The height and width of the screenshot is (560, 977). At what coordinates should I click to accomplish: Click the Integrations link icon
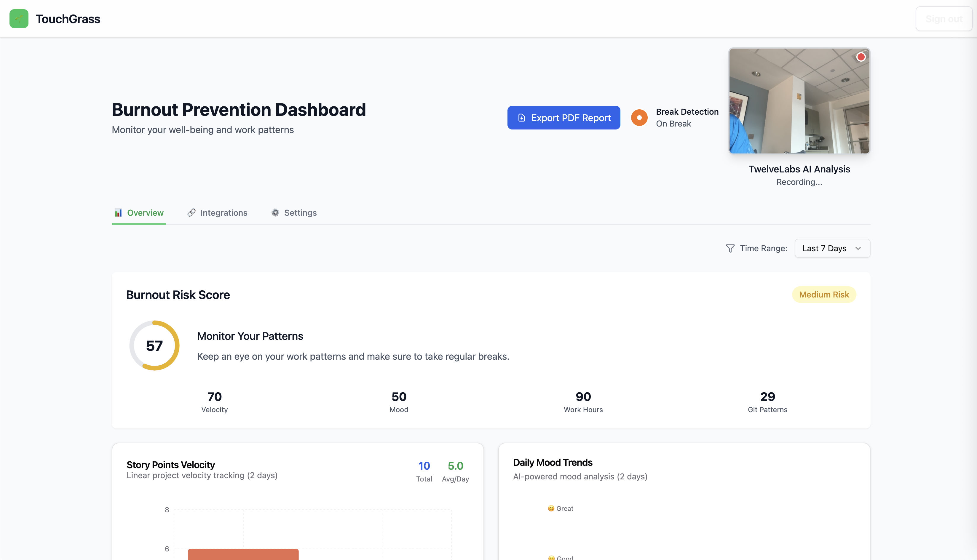click(x=191, y=213)
